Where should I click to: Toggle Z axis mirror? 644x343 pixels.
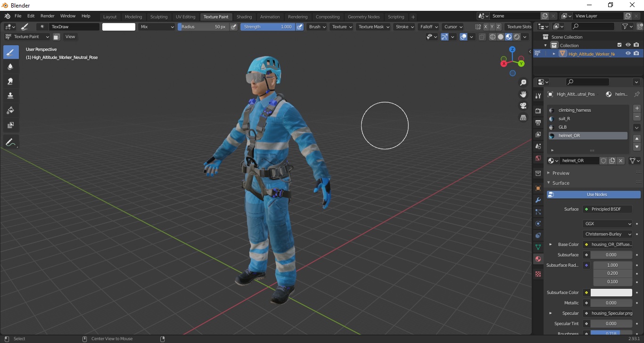(x=498, y=27)
